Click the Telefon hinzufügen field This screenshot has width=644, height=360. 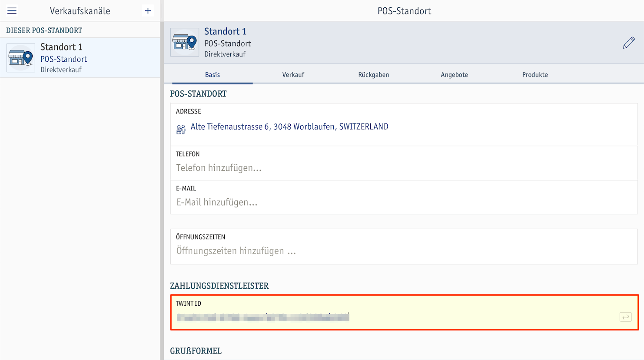pos(404,163)
